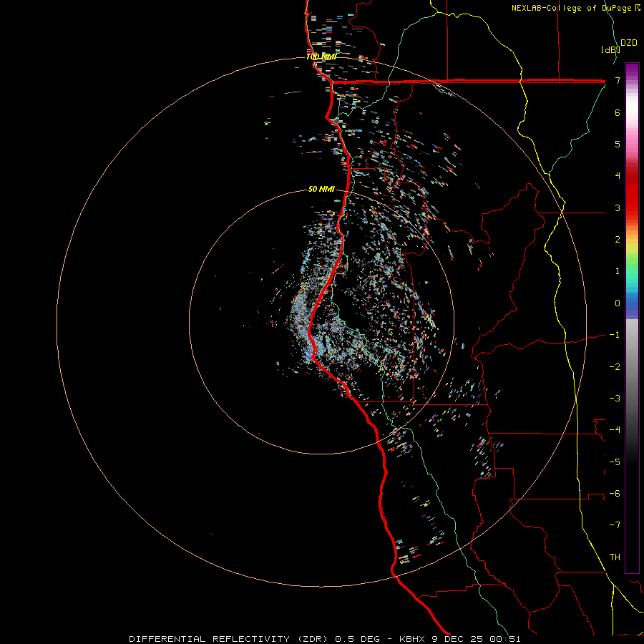Click the NEXLAB-College of DuPage watermark text
This screenshot has height=644, width=644.
tap(575, 8)
